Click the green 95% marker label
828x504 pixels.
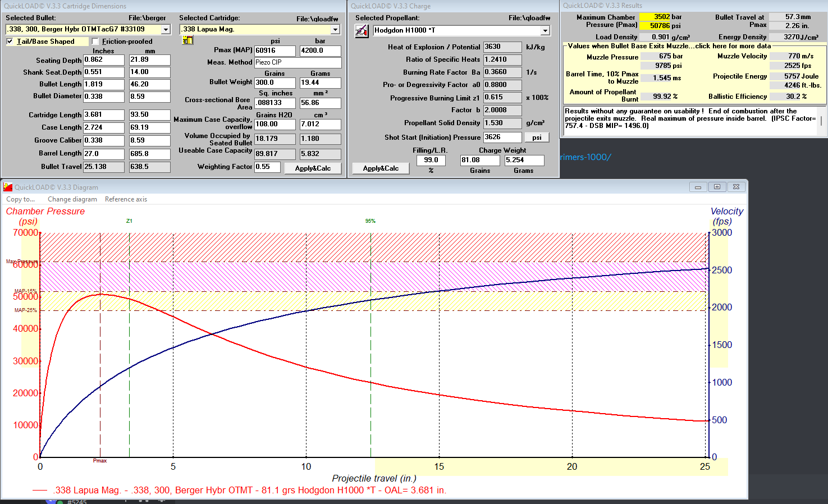click(x=370, y=221)
